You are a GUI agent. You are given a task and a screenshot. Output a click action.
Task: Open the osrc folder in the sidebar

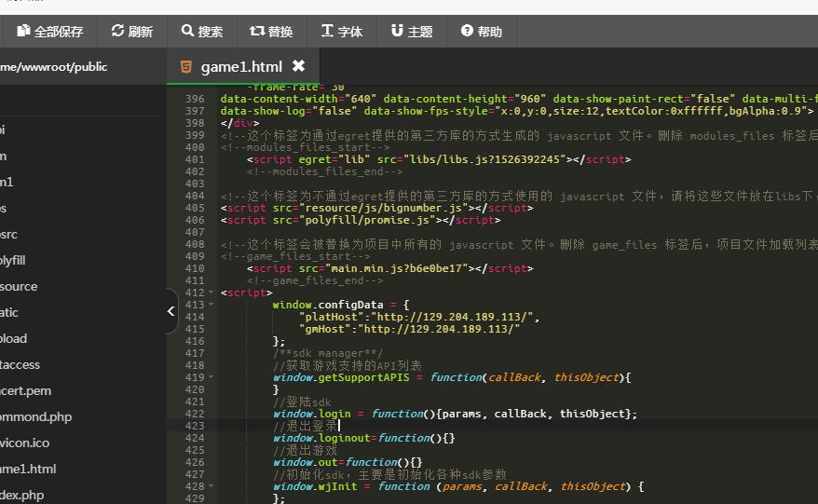(x=9, y=234)
